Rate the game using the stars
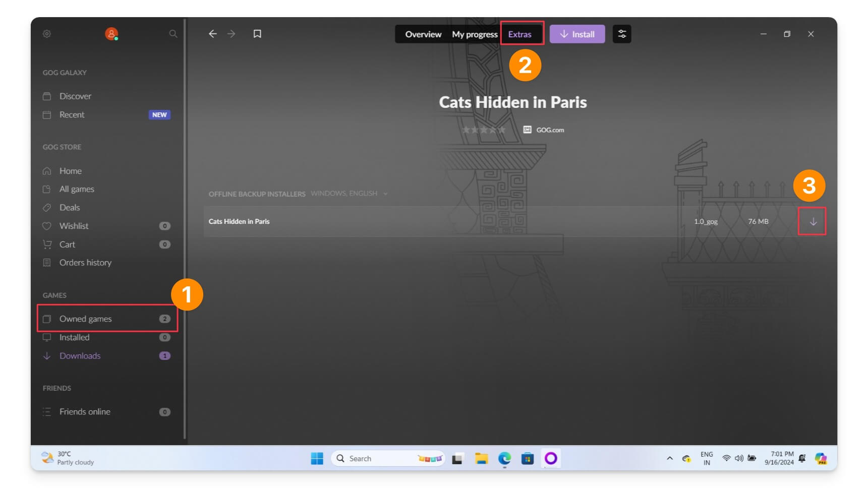 tap(483, 130)
